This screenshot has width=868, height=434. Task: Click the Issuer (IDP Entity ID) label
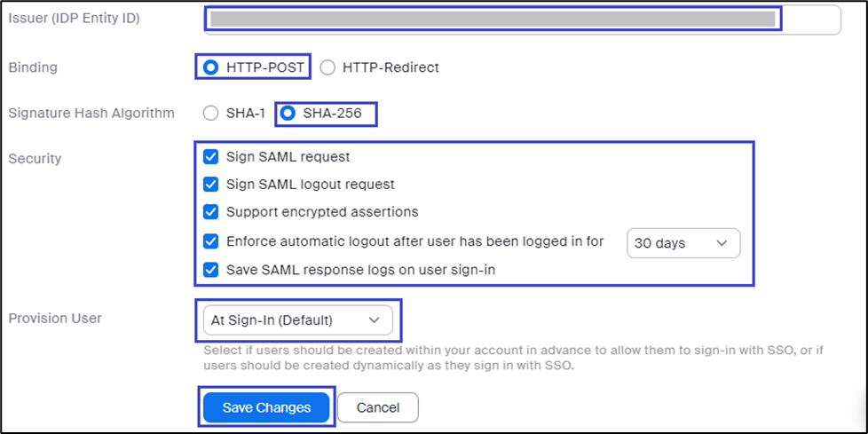(74, 18)
